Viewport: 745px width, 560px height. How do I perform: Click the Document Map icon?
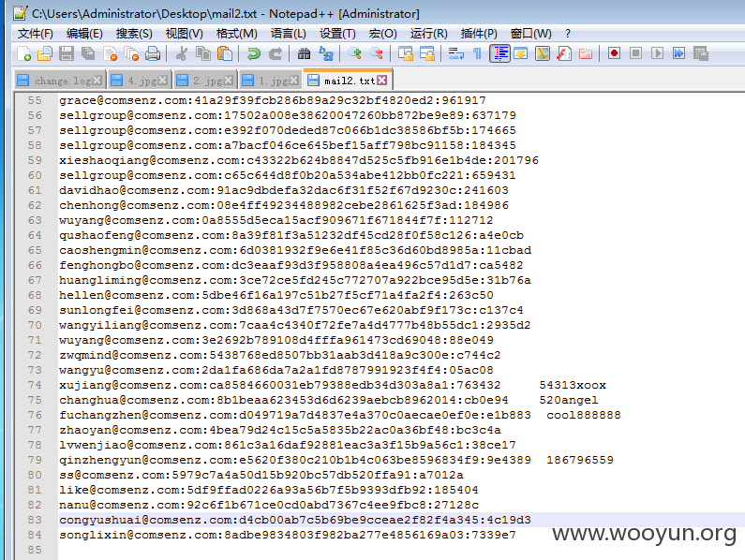click(x=543, y=53)
